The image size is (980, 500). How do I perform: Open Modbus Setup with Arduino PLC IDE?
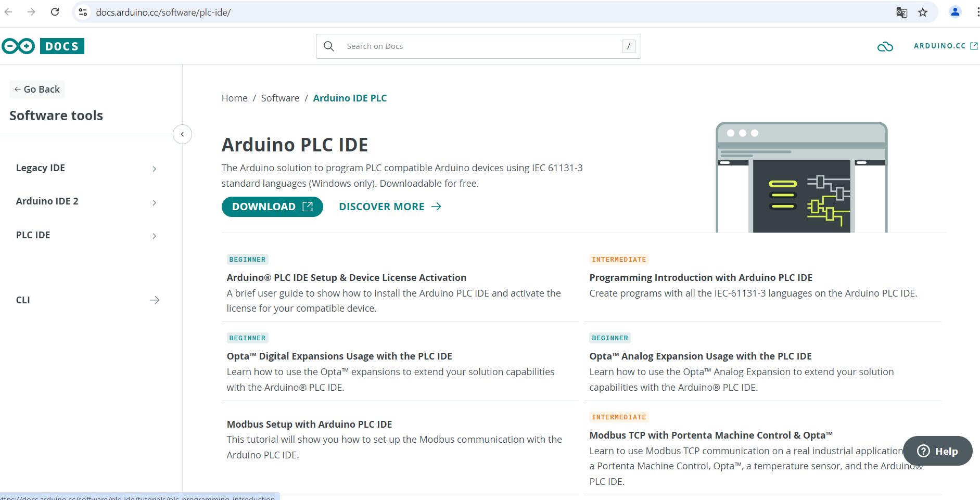tap(310, 425)
